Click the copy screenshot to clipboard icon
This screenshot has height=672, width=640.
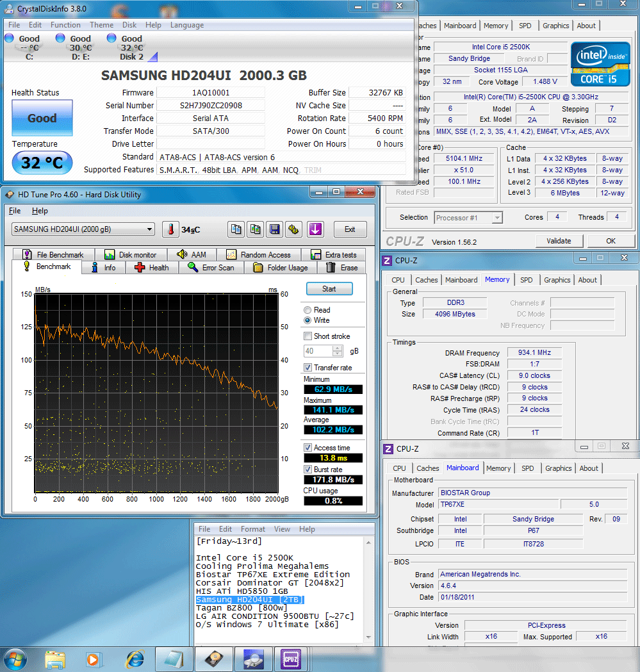[256, 229]
